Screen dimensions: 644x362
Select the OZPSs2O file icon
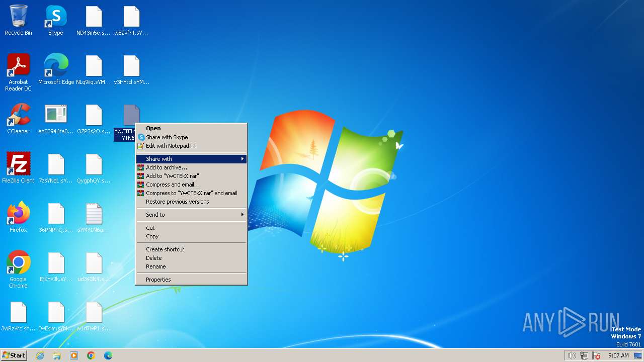pyautogui.click(x=94, y=119)
